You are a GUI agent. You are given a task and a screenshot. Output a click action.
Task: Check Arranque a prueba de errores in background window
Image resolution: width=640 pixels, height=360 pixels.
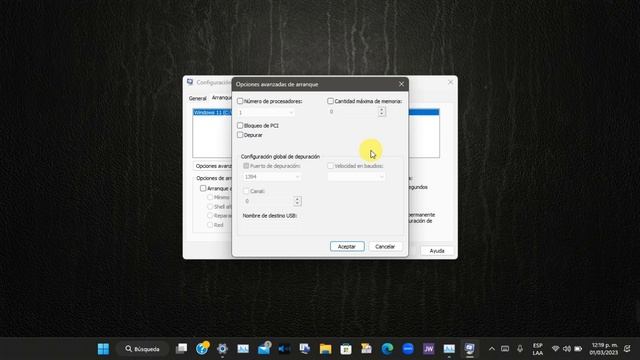click(203, 188)
